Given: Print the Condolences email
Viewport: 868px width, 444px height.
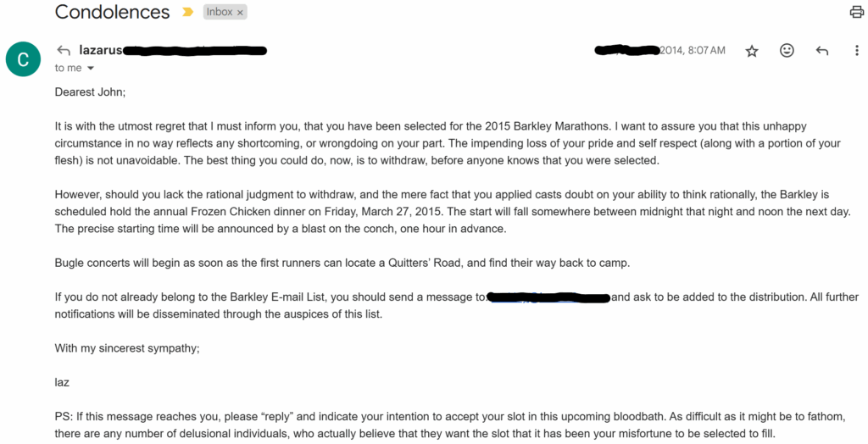Looking at the screenshot, I should click(857, 12).
